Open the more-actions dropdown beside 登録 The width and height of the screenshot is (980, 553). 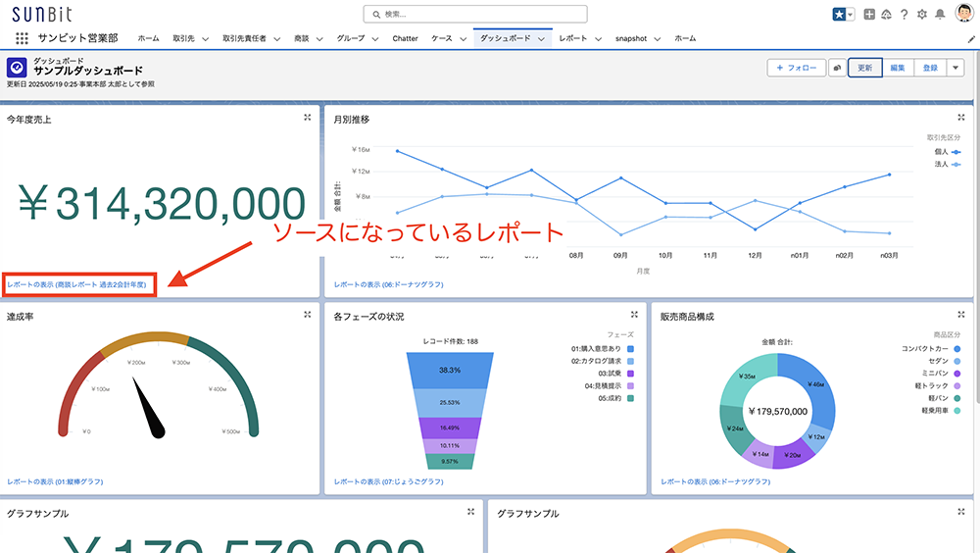click(955, 68)
